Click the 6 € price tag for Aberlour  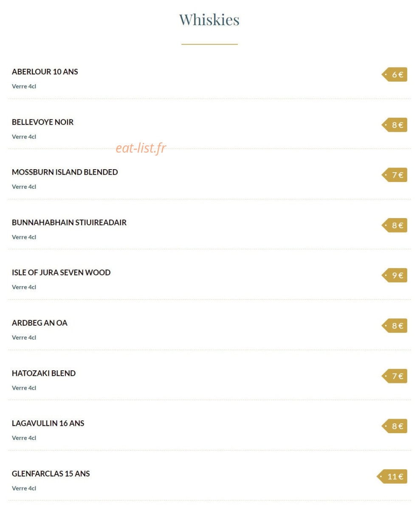coord(394,74)
